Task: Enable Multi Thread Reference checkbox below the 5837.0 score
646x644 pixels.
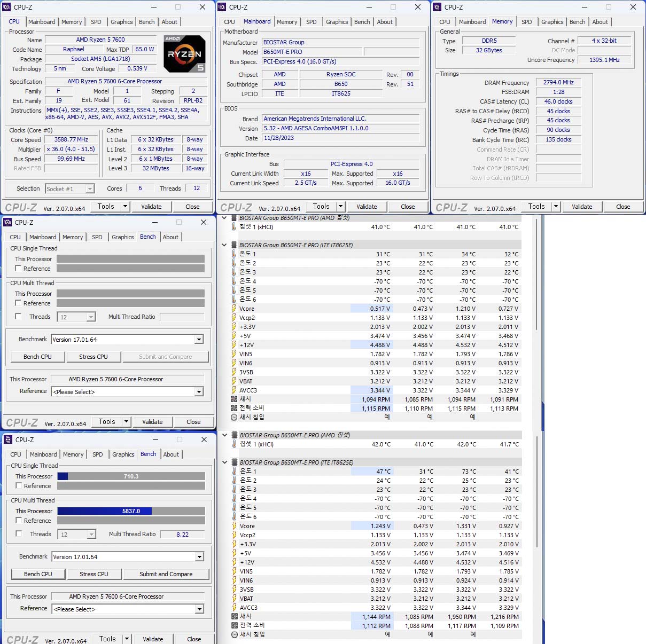Action: click(x=19, y=521)
